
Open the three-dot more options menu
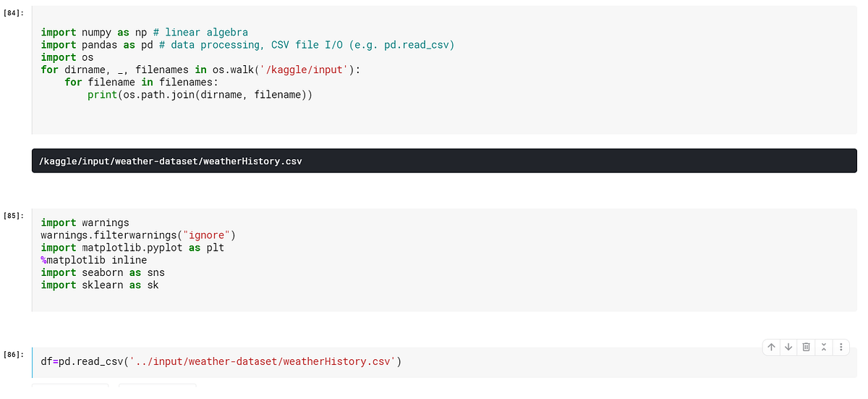tap(841, 348)
